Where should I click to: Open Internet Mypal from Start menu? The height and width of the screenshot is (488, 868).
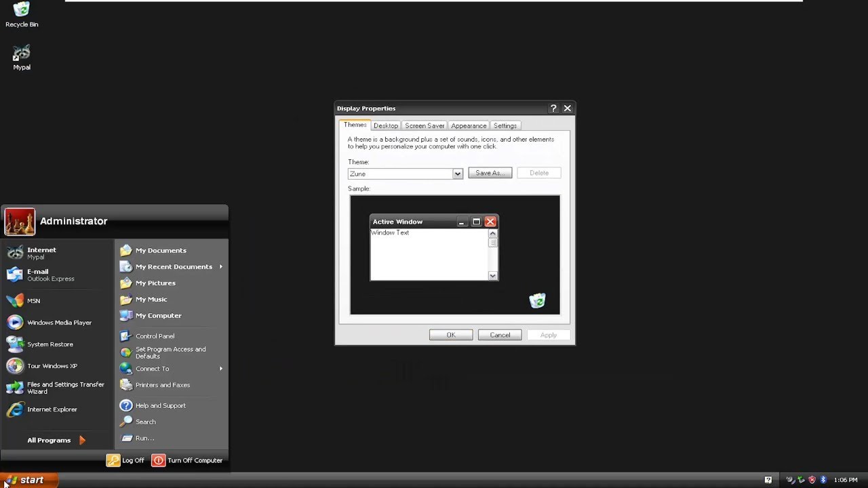point(58,253)
